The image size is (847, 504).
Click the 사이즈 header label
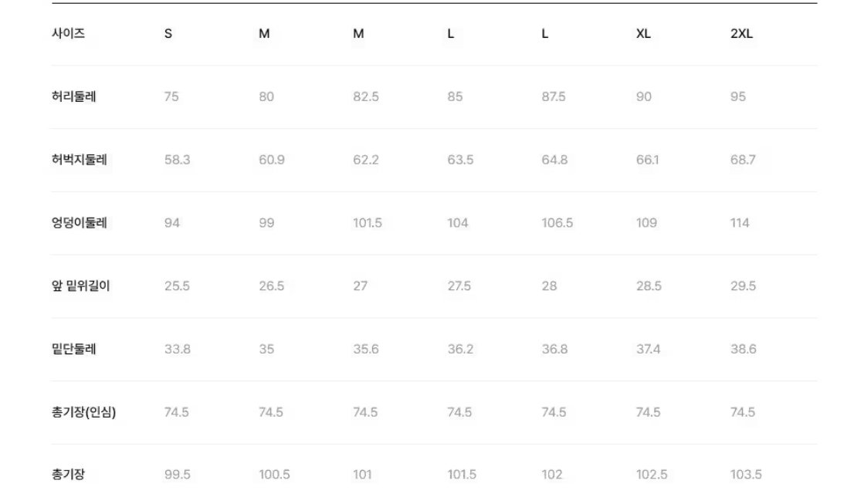click(68, 33)
